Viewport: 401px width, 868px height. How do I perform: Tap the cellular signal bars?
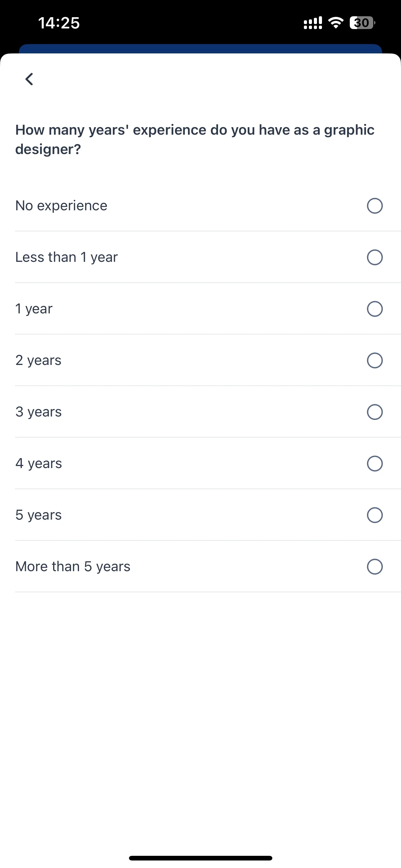coord(313,23)
